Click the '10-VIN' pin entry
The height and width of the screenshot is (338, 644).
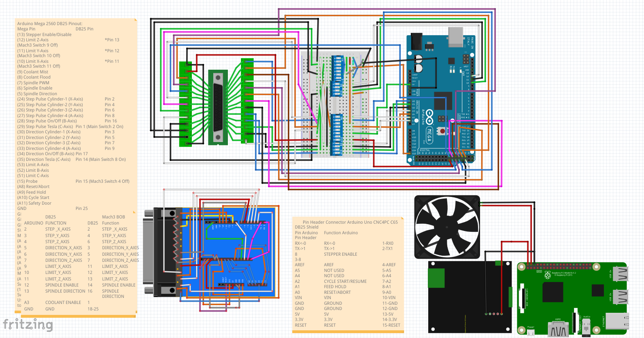click(389, 297)
